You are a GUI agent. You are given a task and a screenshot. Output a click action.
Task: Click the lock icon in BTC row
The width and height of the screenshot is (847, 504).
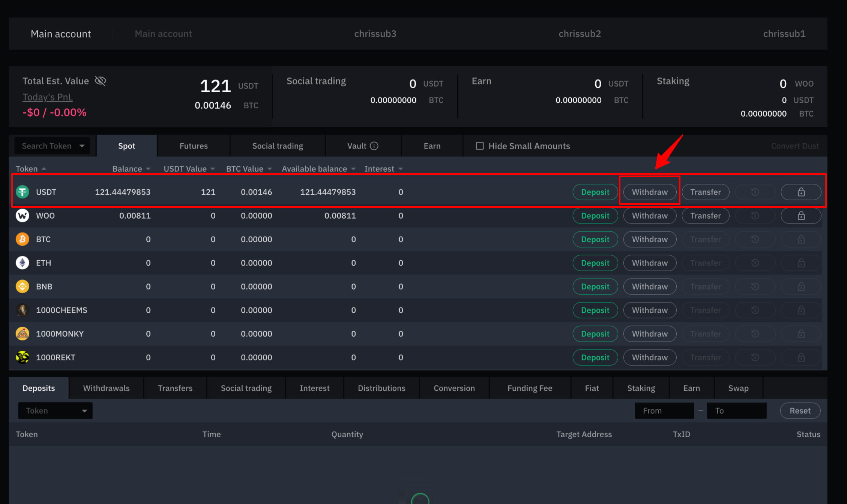(801, 239)
